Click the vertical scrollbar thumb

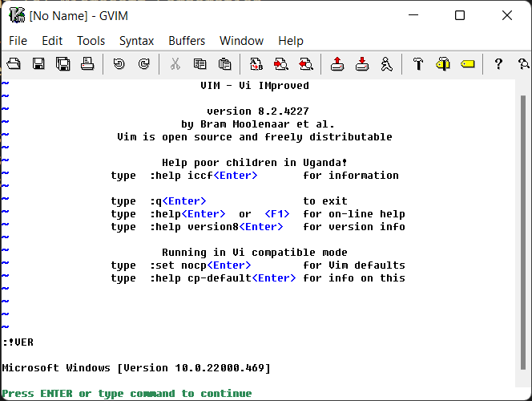point(523,233)
